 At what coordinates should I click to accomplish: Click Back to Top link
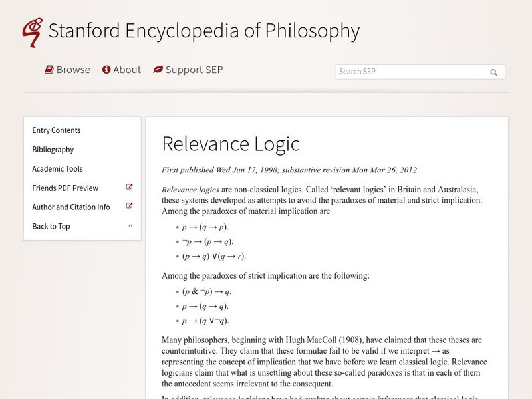51,227
